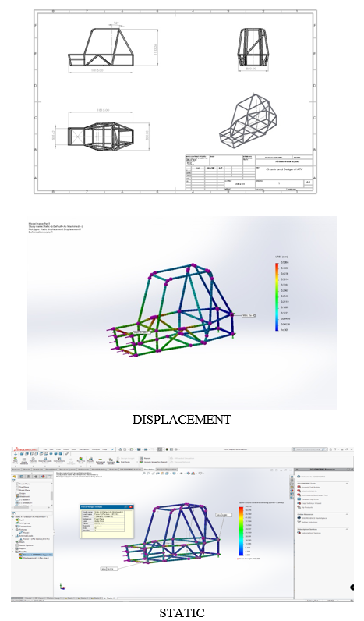
Task: Switch to the Motion Study 1 tab
Action: (x=54, y=598)
